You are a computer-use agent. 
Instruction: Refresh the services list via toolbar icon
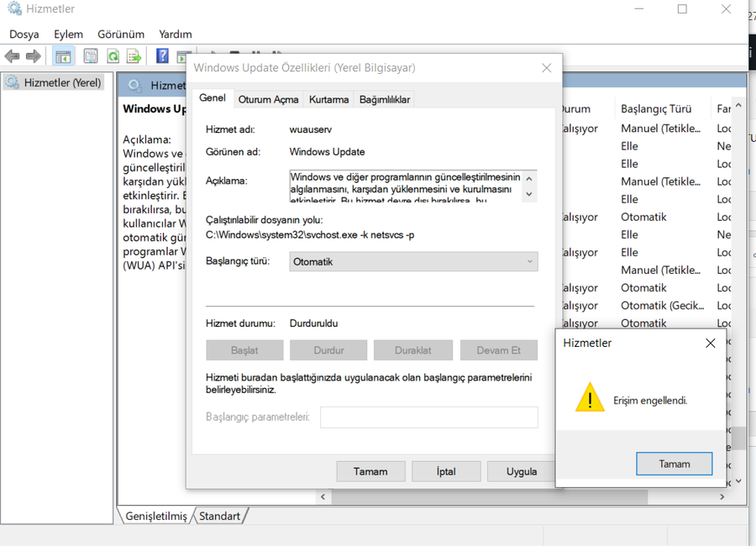(113, 56)
